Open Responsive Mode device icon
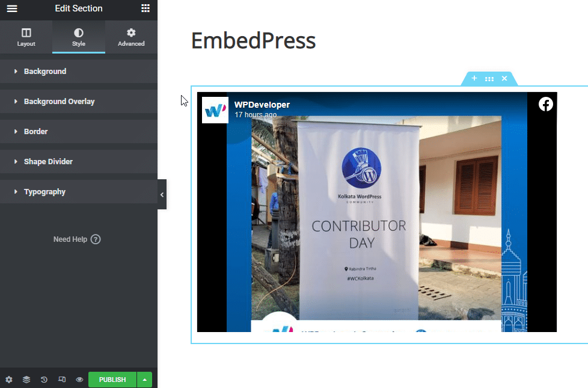The width and height of the screenshot is (588, 388). tap(62, 380)
